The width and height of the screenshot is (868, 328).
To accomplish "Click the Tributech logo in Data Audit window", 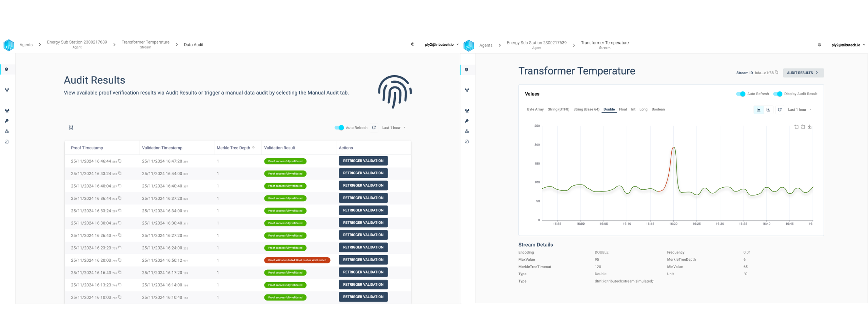I will pyautogui.click(x=8, y=45).
